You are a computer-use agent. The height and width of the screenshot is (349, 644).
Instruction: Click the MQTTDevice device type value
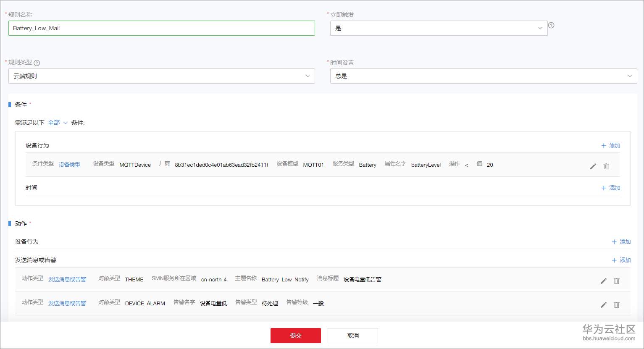(x=135, y=165)
